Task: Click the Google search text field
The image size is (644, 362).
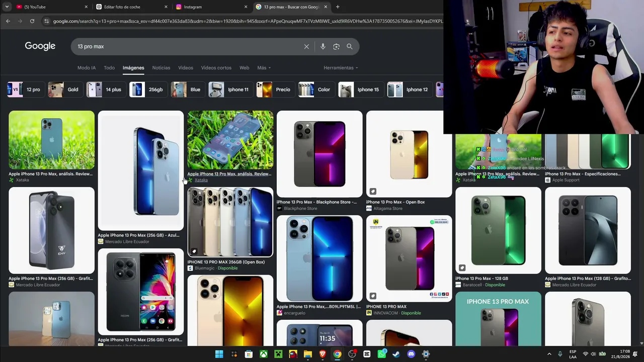Action: (189, 46)
